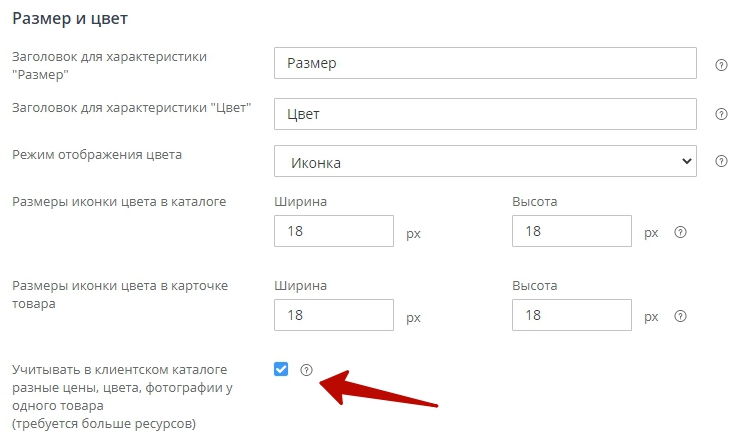740x444 pixels.
Task: Click the "Цвет" title input field
Action: [485, 114]
